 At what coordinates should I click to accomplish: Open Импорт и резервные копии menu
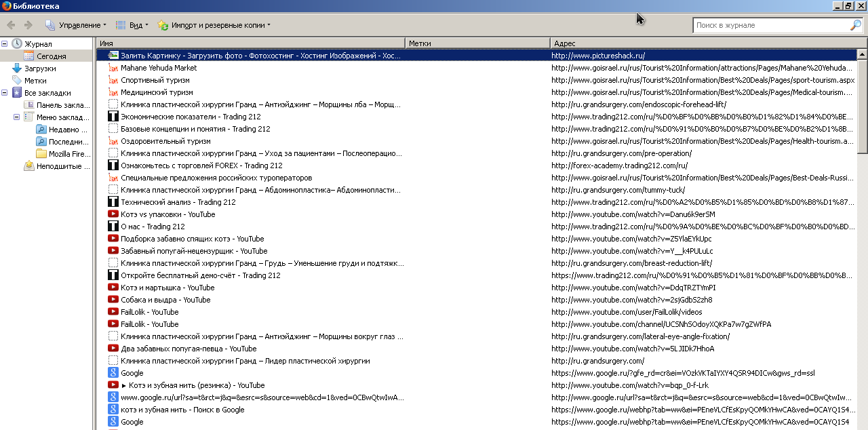point(214,25)
